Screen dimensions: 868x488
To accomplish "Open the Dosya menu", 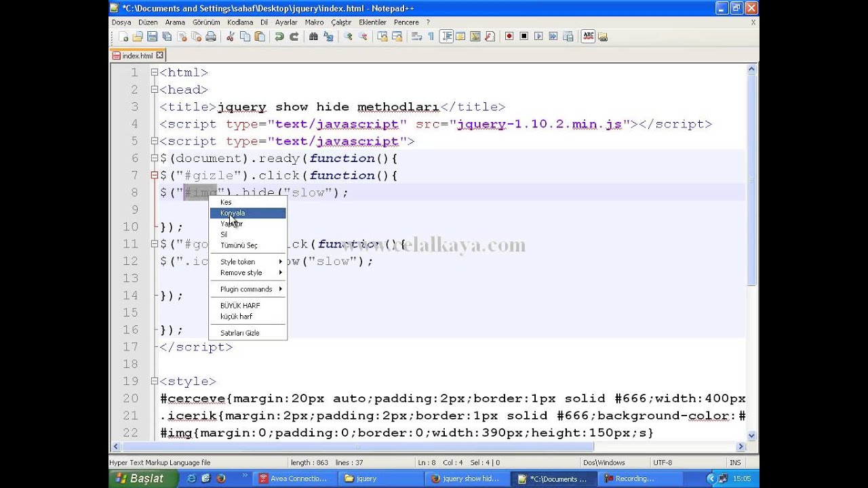I will [x=121, y=22].
